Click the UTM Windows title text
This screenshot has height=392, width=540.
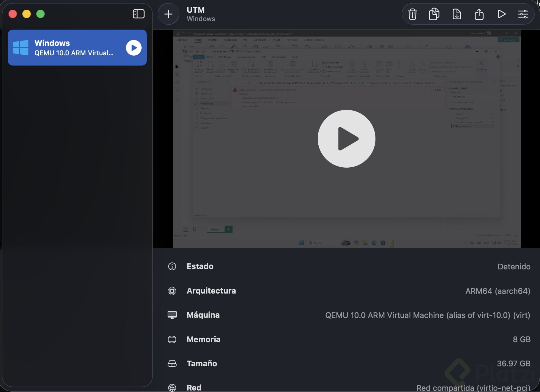coord(201,14)
